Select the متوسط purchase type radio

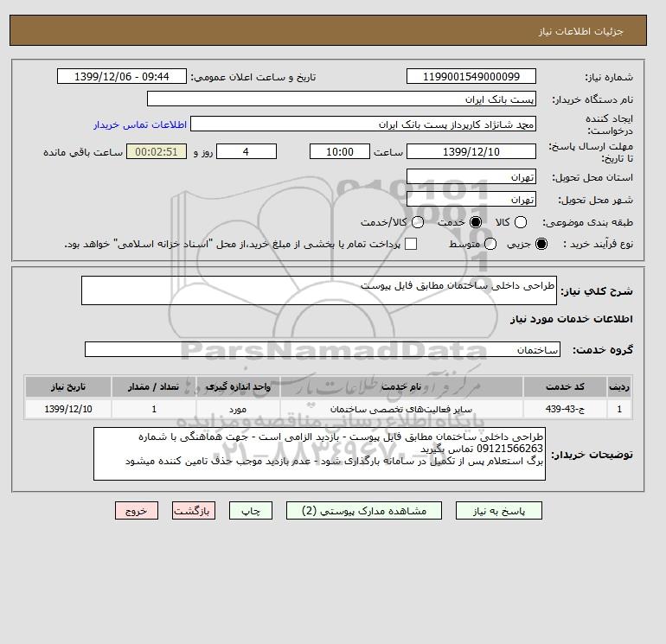point(490,244)
